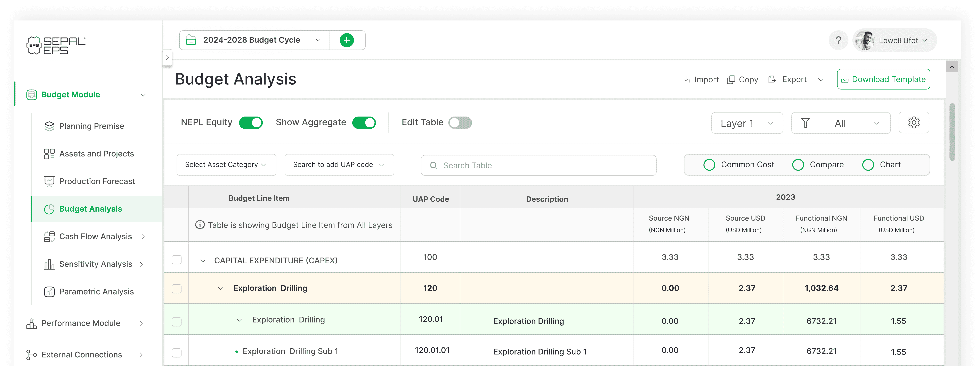Click the Copy icon
Viewport: 980px width, 366px height.
[x=731, y=80]
